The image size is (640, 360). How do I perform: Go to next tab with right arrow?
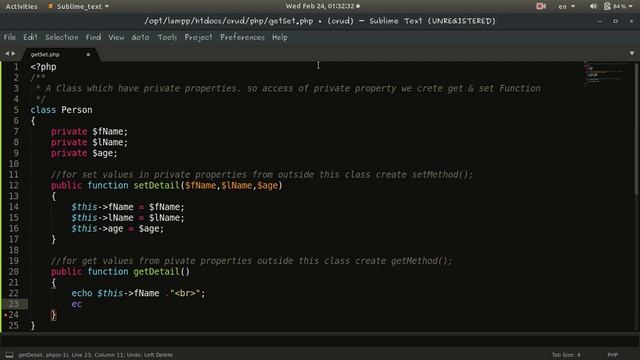[13, 53]
